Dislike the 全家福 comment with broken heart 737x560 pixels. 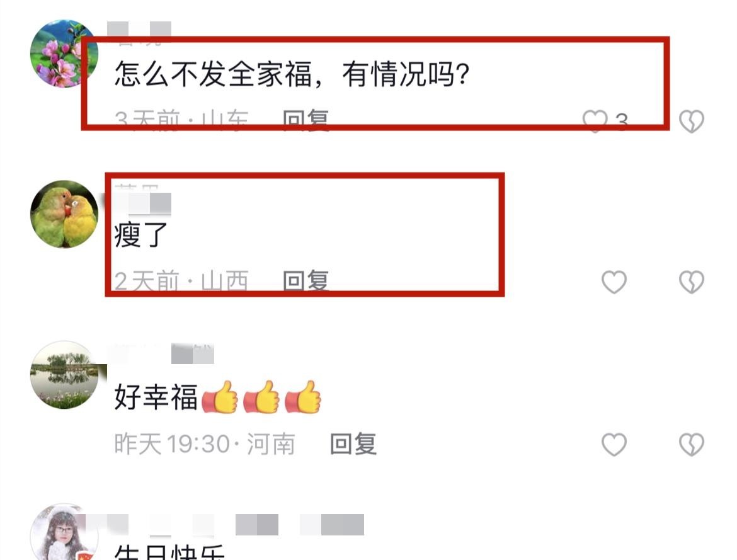coord(692,121)
